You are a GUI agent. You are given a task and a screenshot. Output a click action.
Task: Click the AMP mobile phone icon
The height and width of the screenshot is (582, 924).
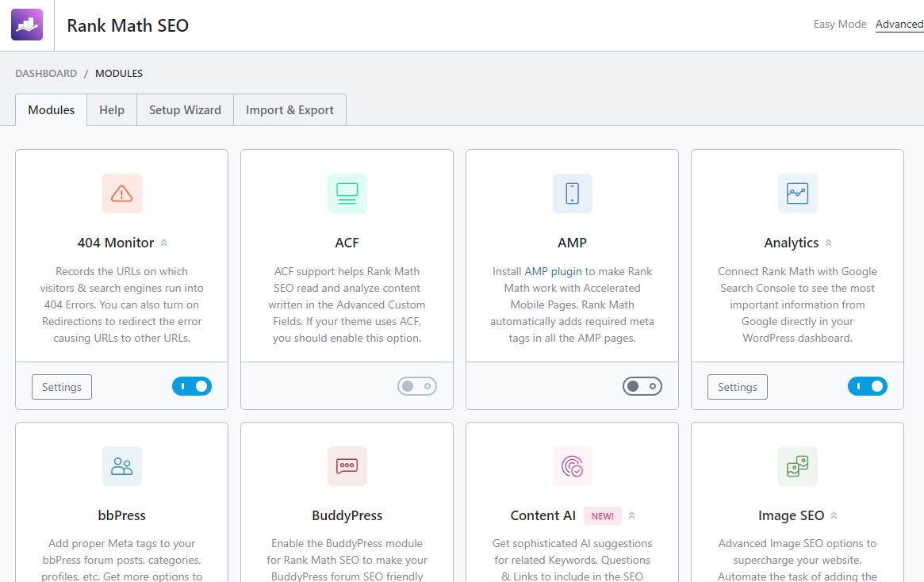click(x=573, y=193)
